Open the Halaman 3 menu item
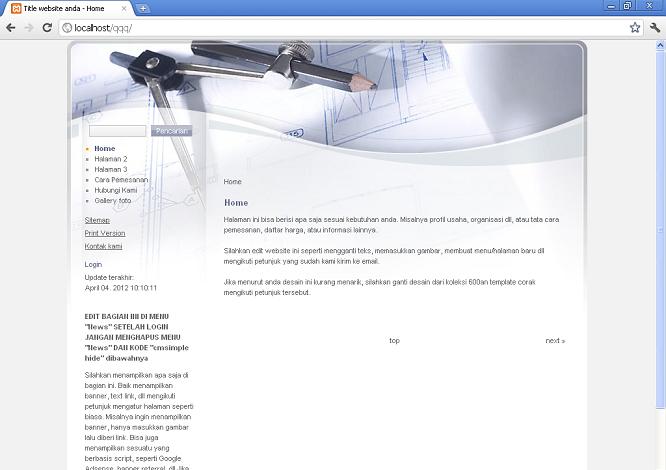 tap(110, 169)
